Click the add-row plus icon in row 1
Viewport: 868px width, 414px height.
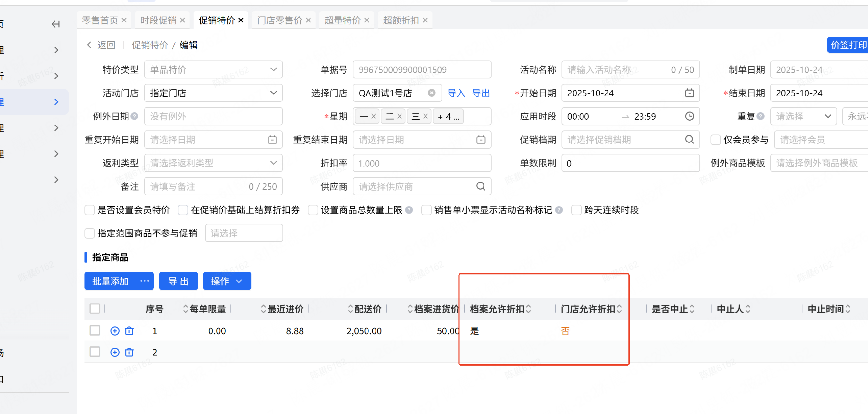[x=115, y=331]
